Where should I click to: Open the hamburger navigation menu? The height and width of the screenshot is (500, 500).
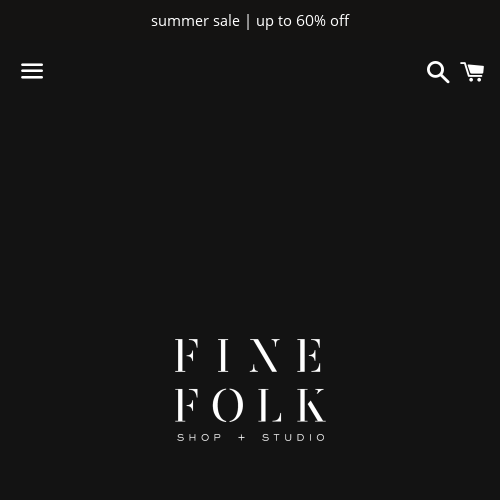[x=32, y=71]
